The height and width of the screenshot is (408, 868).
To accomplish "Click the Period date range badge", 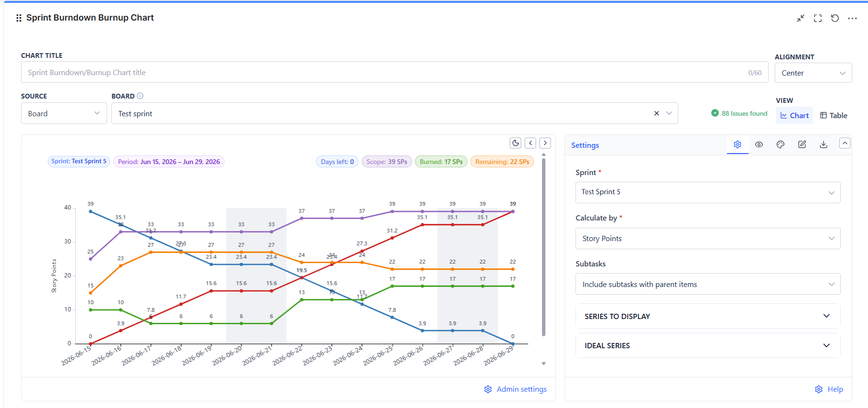I will point(169,162).
